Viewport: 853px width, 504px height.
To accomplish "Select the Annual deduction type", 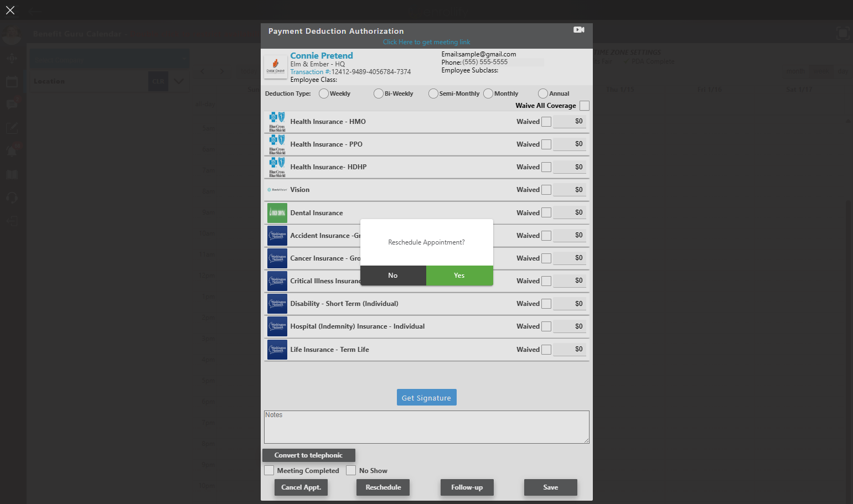I will coord(543,93).
